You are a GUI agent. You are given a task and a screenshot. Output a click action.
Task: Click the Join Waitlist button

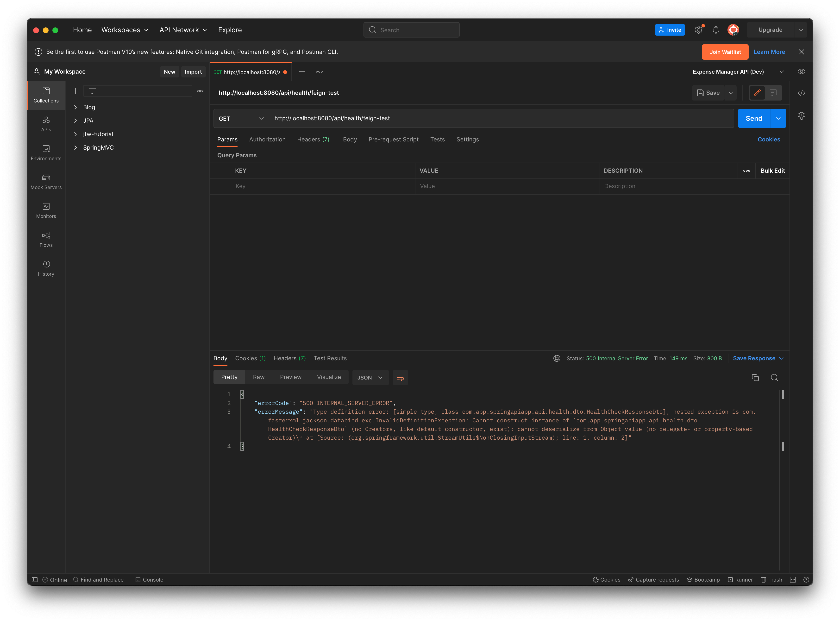click(725, 52)
